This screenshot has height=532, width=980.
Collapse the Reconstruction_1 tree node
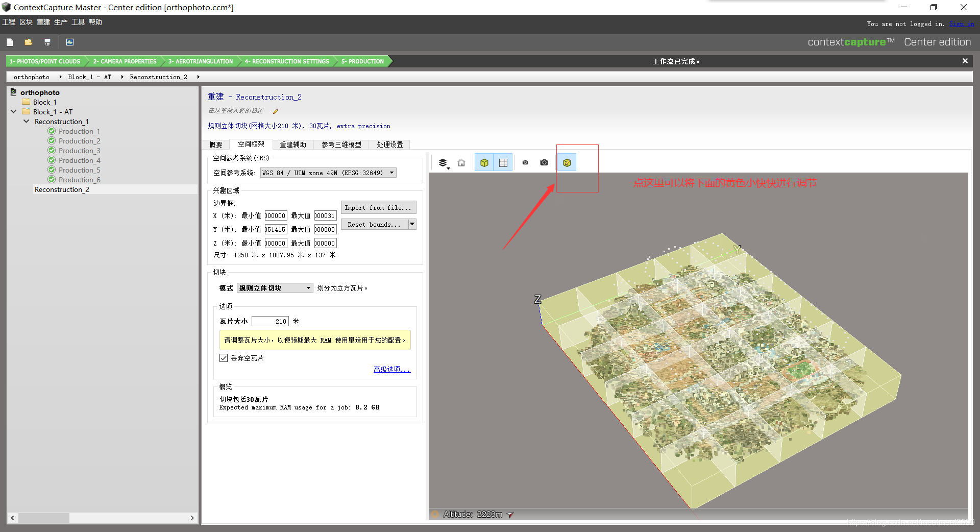(x=27, y=122)
